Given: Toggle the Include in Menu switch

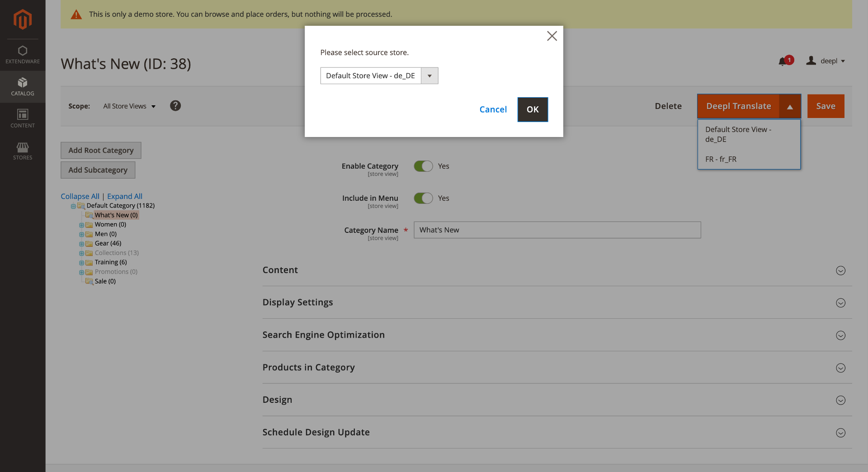Looking at the screenshot, I should (x=424, y=198).
